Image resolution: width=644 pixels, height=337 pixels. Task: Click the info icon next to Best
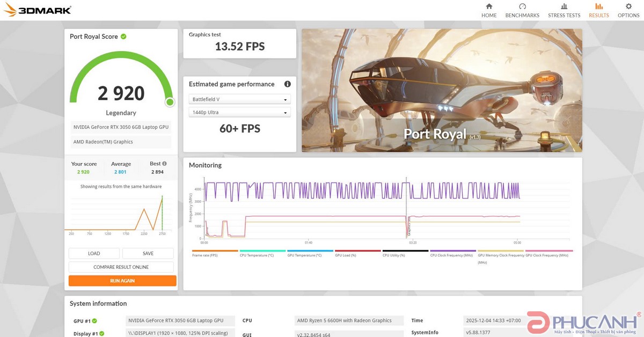coord(164,164)
